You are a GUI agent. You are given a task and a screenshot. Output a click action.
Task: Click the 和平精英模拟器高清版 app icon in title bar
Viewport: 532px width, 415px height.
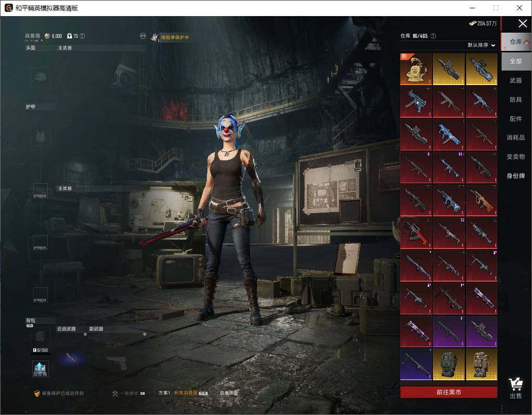[x=8, y=8]
